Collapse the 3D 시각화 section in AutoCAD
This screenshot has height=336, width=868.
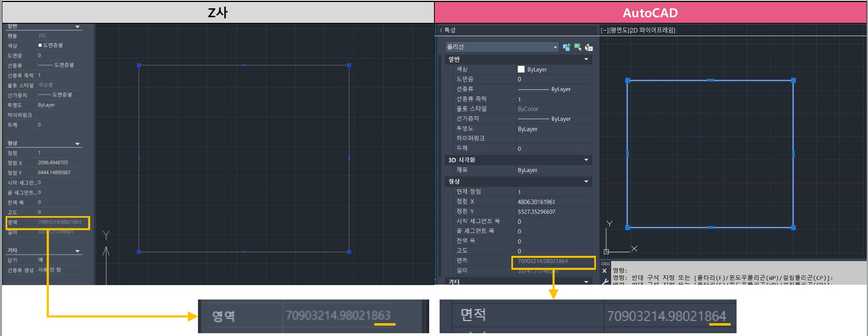click(x=586, y=160)
